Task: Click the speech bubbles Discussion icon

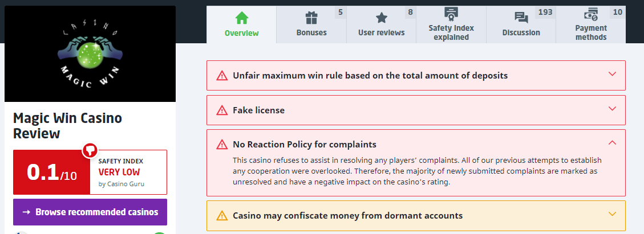Action: tap(521, 18)
